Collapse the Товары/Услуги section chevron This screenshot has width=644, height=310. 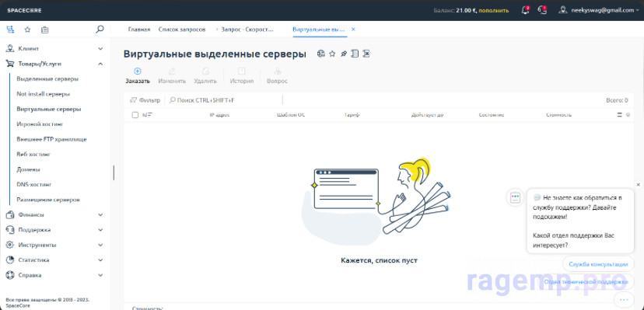[x=100, y=64]
